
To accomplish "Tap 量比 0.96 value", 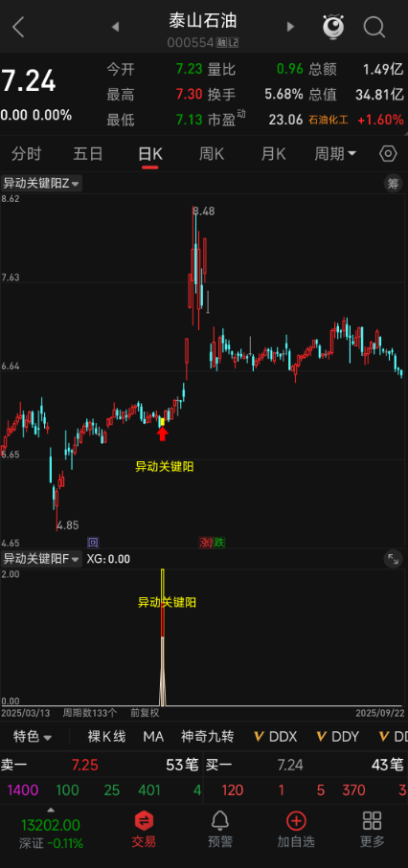I will point(290,69).
